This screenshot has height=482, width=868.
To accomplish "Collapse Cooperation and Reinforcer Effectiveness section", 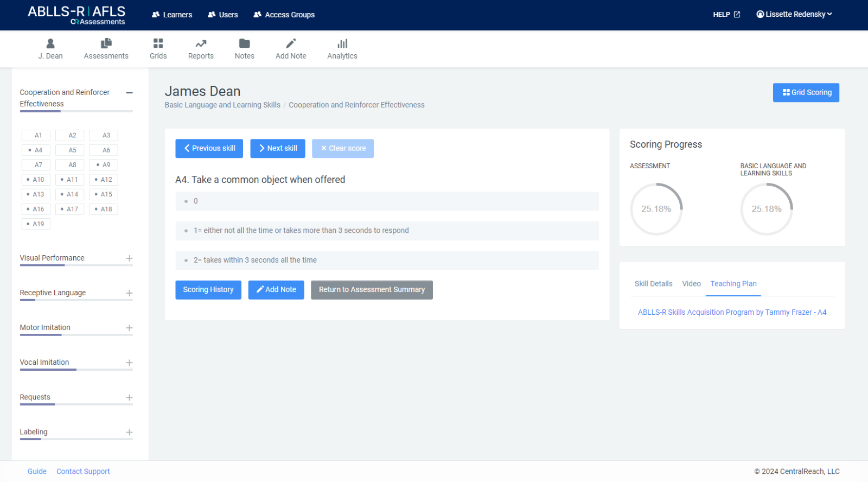I will pyautogui.click(x=129, y=93).
